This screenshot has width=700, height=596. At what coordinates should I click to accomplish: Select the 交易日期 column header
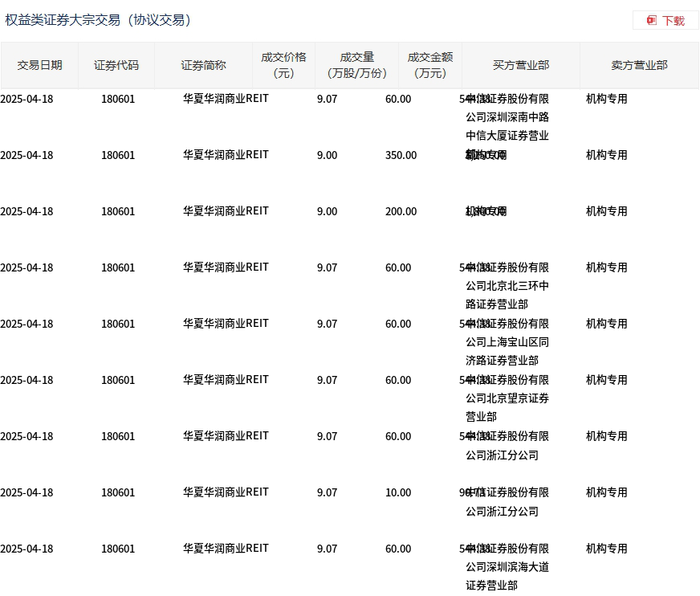pyautogui.click(x=39, y=65)
